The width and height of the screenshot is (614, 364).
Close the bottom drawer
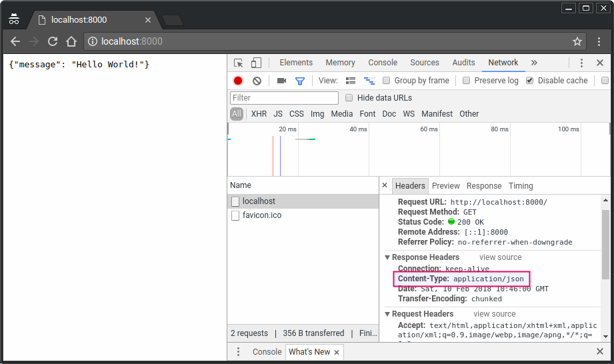click(600, 351)
